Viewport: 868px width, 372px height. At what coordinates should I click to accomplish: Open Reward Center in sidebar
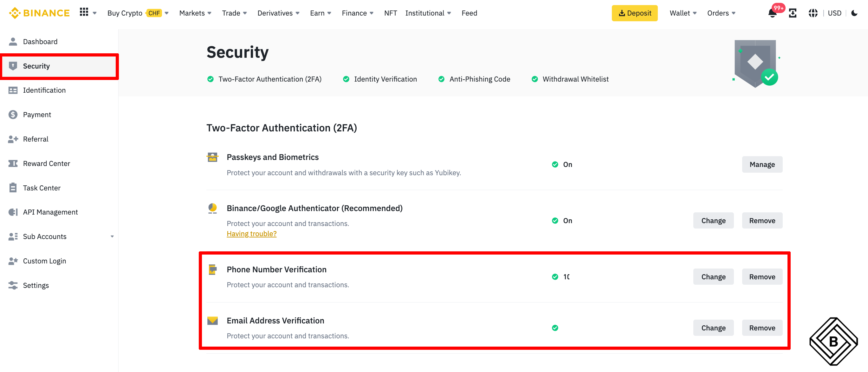[x=47, y=163]
